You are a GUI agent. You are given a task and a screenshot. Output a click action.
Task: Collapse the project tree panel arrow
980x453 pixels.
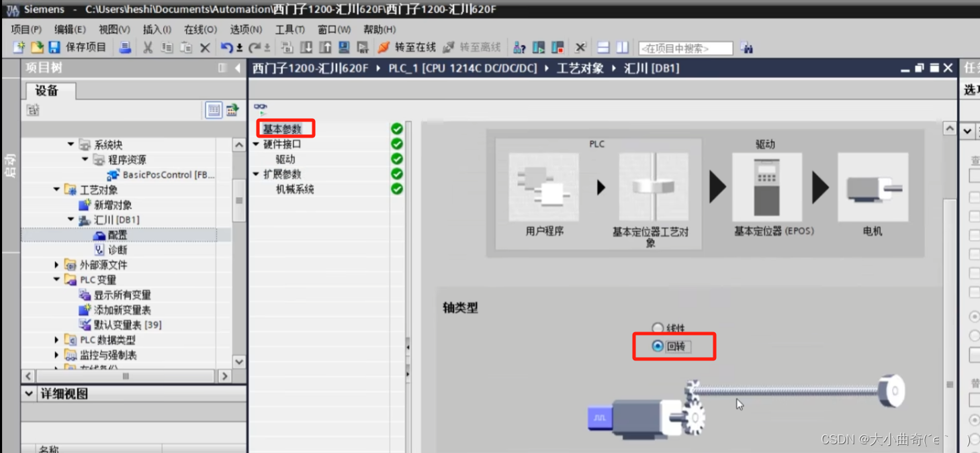pyautogui.click(x=237, y=68)
